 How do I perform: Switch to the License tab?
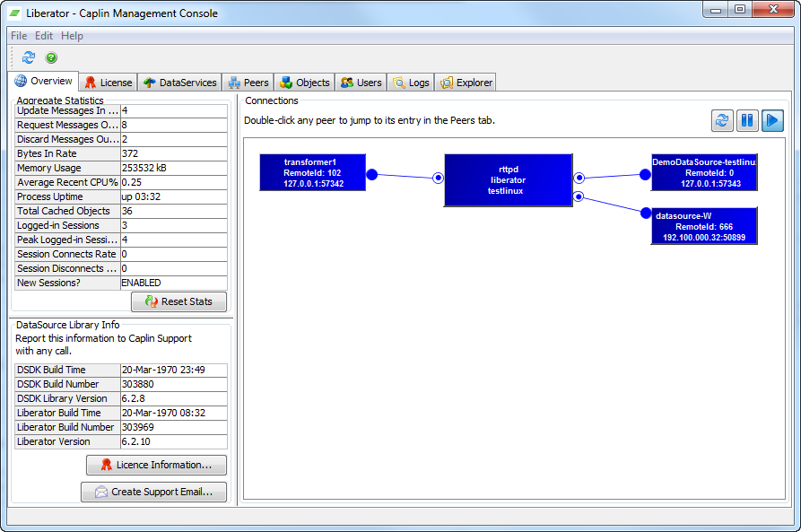click(x=109, y=83)
